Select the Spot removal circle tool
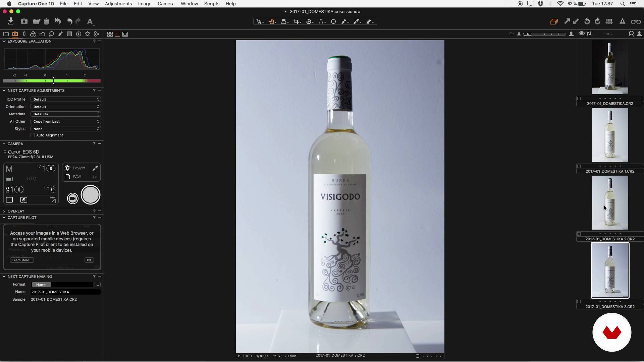 pos(333,21)
